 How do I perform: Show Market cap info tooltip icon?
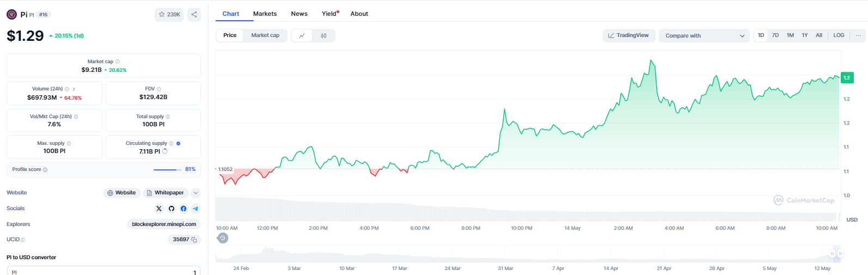tap(118, 62)
